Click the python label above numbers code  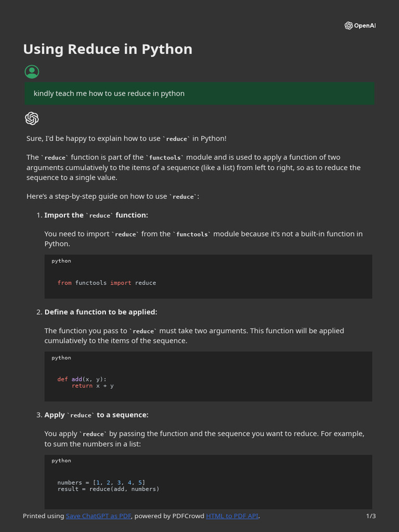[x=61, y=461]
